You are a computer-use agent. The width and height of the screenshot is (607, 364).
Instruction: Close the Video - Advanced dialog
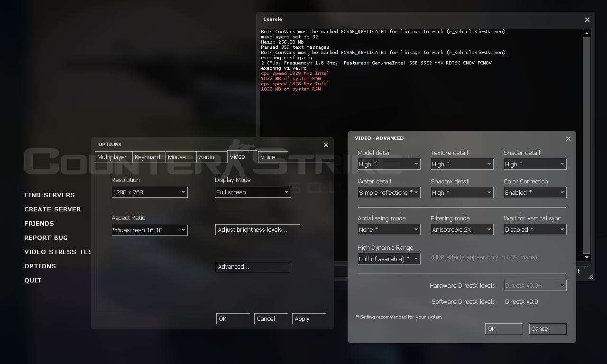click(x=568, y=138)
